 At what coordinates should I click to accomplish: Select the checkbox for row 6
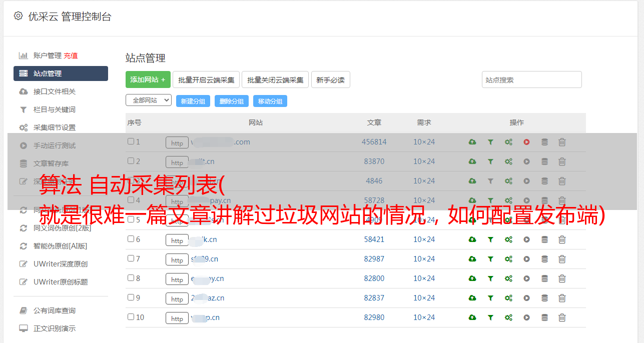[x=131, y=239]
